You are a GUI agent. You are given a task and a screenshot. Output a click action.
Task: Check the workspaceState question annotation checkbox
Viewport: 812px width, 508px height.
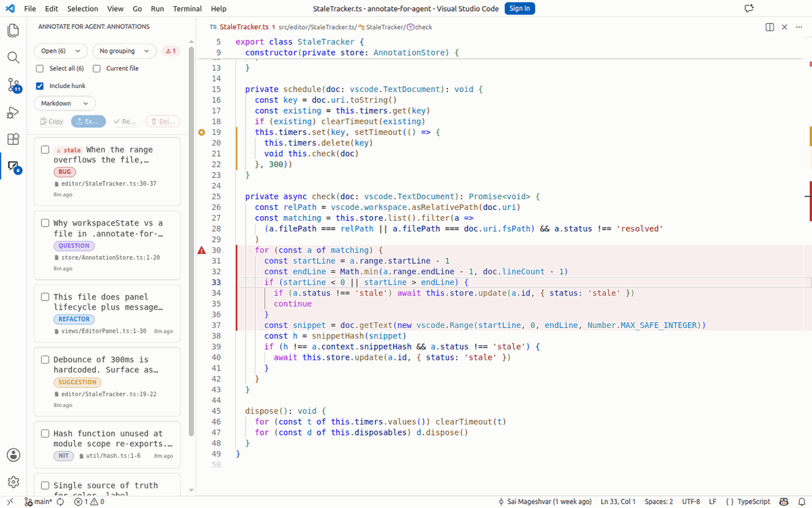coord(45,223)
